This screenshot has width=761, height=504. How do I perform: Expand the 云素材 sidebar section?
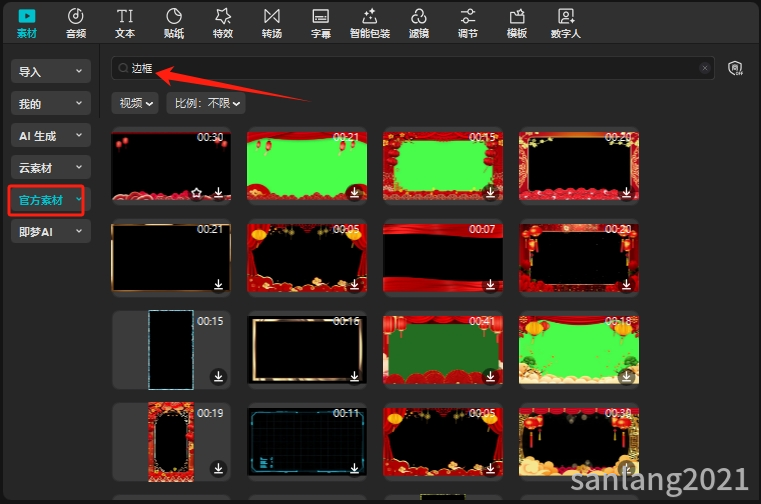tap(50, 168)
